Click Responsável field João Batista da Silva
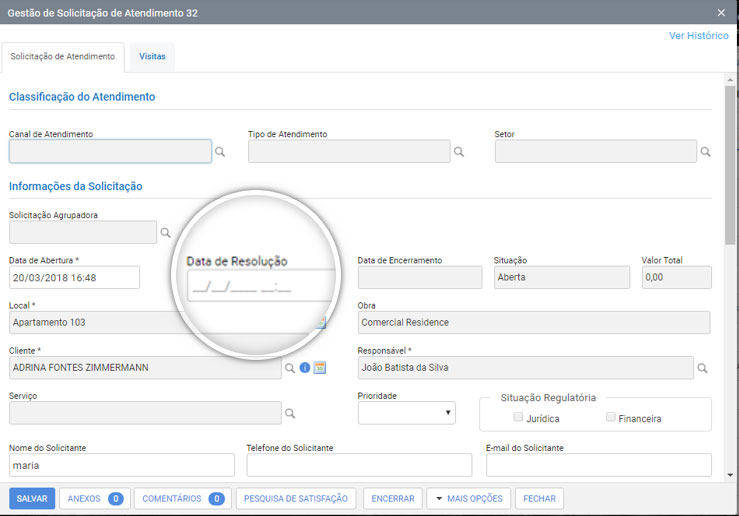739x516 pixels. [526, 368]
